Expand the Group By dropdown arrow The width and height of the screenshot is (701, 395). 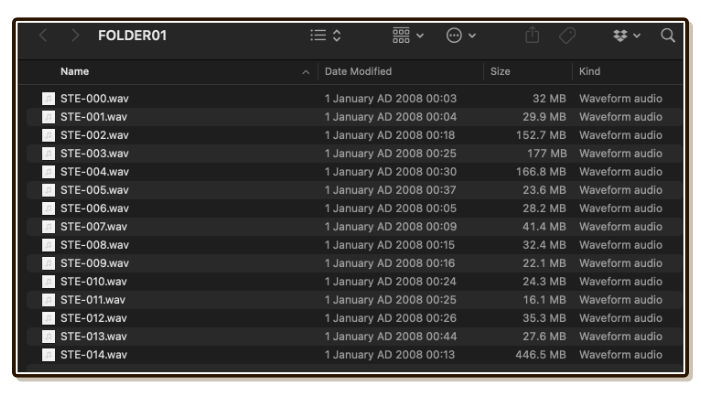pos(420,36)
